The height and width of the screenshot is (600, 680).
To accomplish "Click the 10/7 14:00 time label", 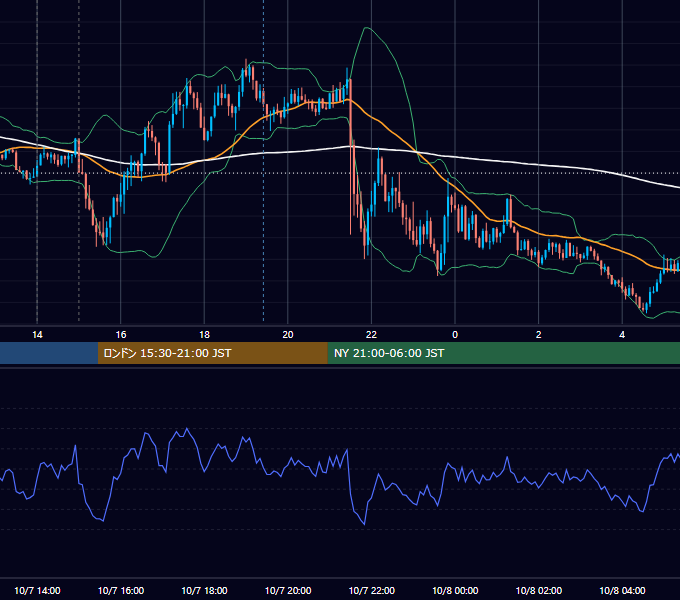I will [x=37, y=590].
